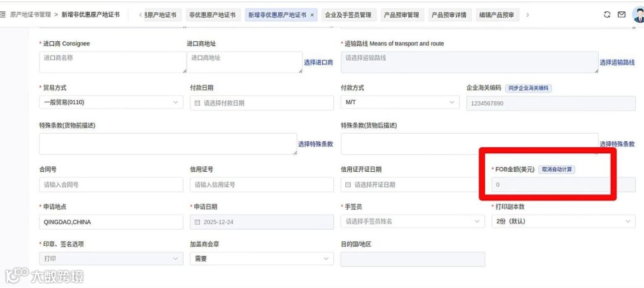Open the 付款方式 M/T dropdown
Screen dimensions: 644x288
tap(400, 103)
